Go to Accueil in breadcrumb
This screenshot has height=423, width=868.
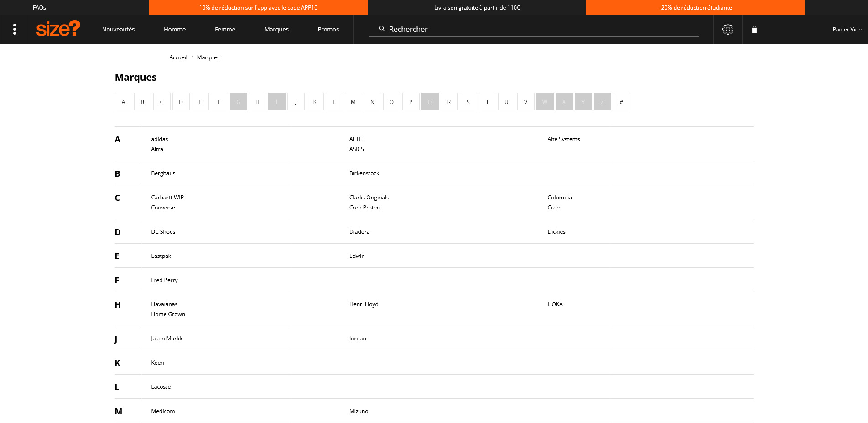click(x=178, y=57)
